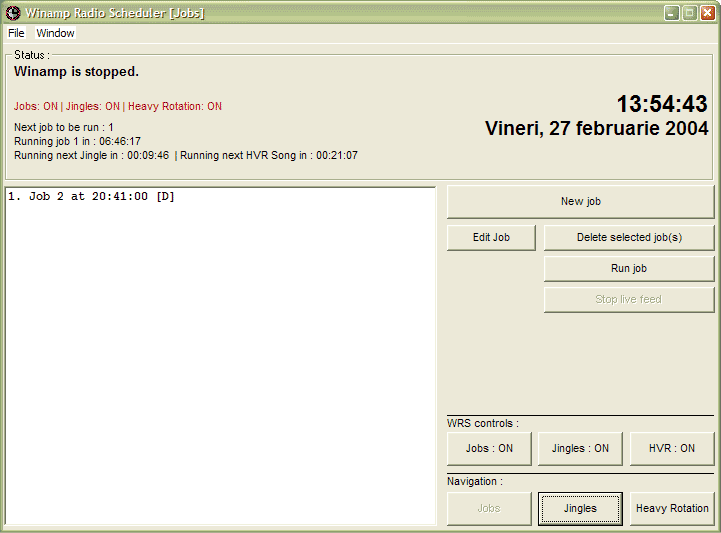721x533 pixels.
Task: Click the Edit Job button
Action: pos(491,237)
